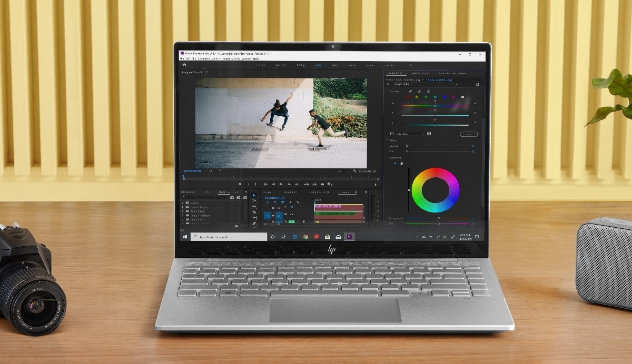This screenshot has height=364, width=632.
Task: Select the Track Select Forward tool
Action: [x=254, y=201]
